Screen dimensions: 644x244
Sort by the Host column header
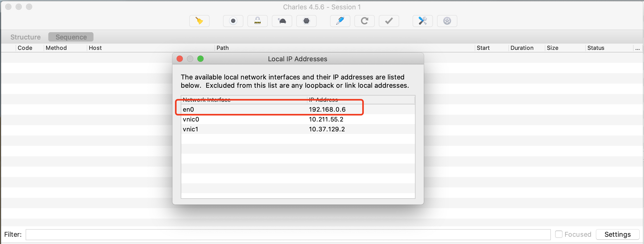[151, 48]
